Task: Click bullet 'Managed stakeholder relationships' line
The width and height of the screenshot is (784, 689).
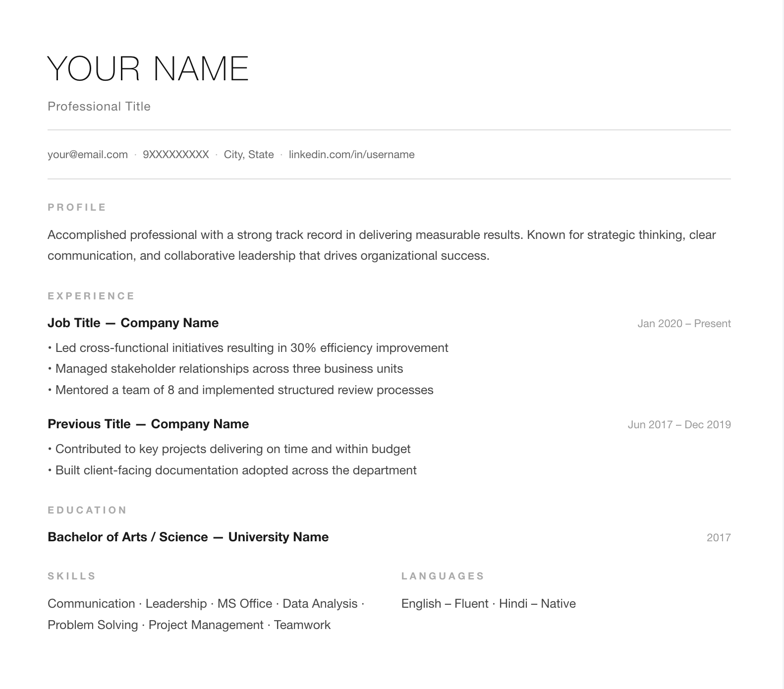Action: point(225,369)
